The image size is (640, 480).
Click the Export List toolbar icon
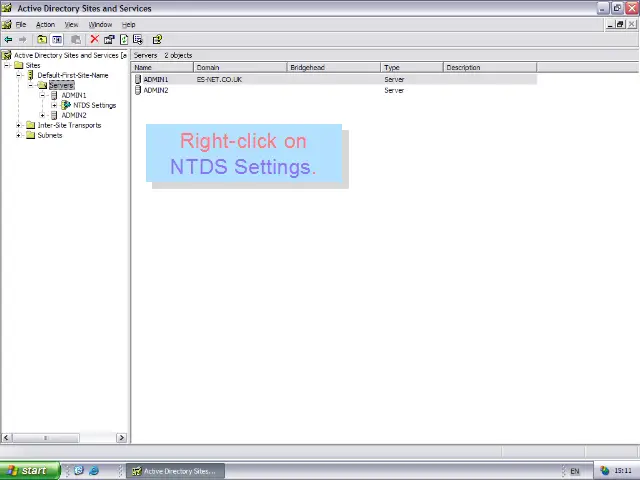[138, 40]
